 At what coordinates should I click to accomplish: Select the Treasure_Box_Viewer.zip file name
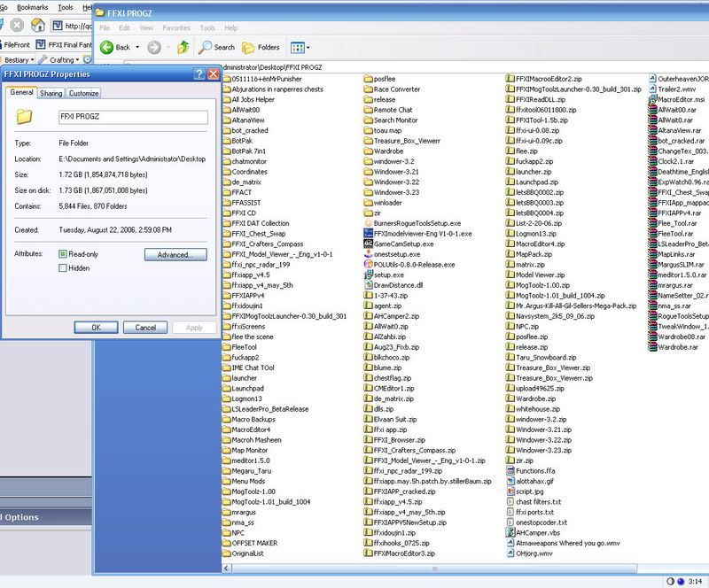[x=553, y=367]
